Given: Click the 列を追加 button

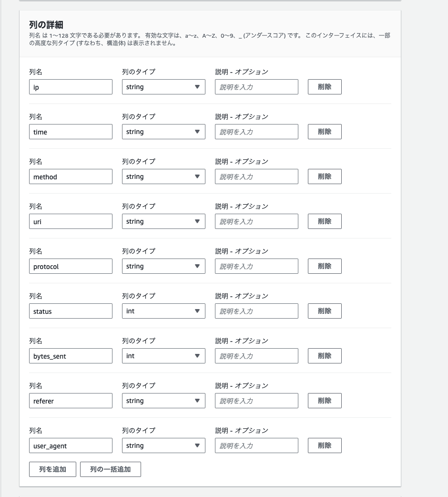Looking at the screenshot, I should [52, 469].
